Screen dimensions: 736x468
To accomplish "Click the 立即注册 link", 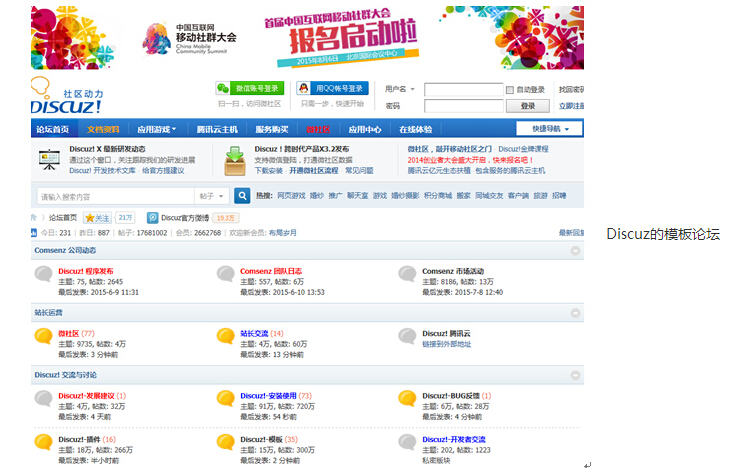I will (571, 106).
